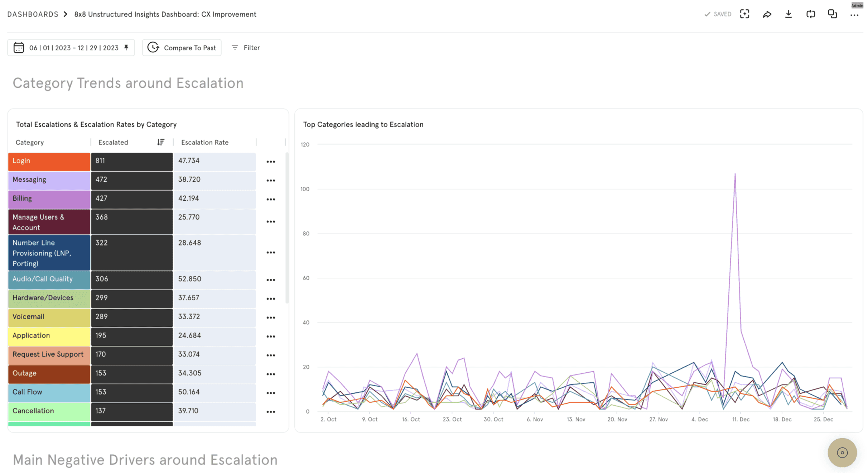
Task: Download the dashboard via download icon
Action: [x=789, y=14]
